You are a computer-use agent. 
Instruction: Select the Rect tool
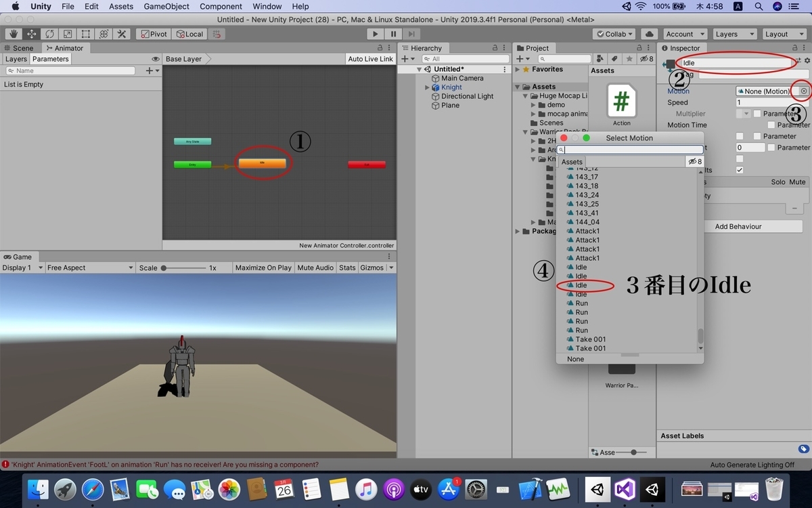click(86, 34)
